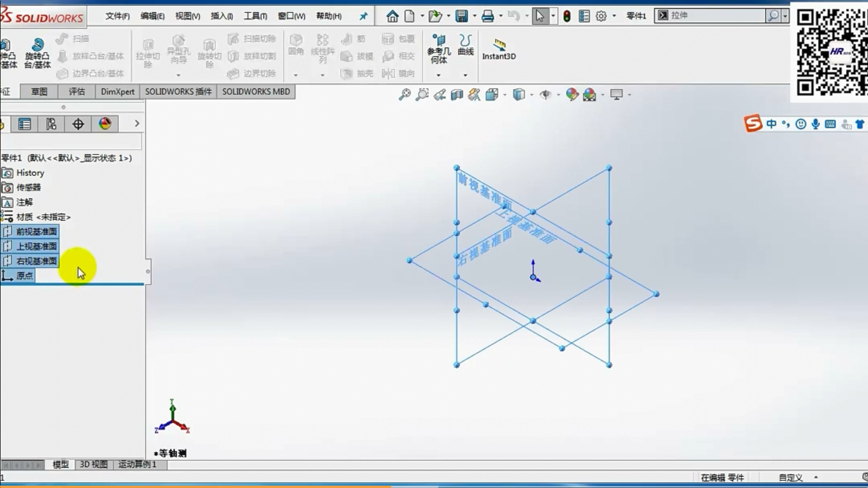Click the 自定义 status bar button
This screenshot has height=488, width=868.
pos(790,478)
